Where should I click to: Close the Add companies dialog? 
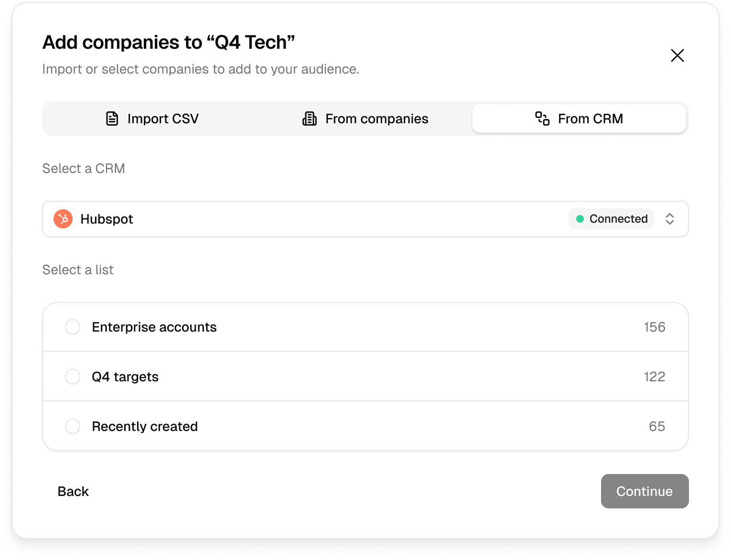point(677,55)
